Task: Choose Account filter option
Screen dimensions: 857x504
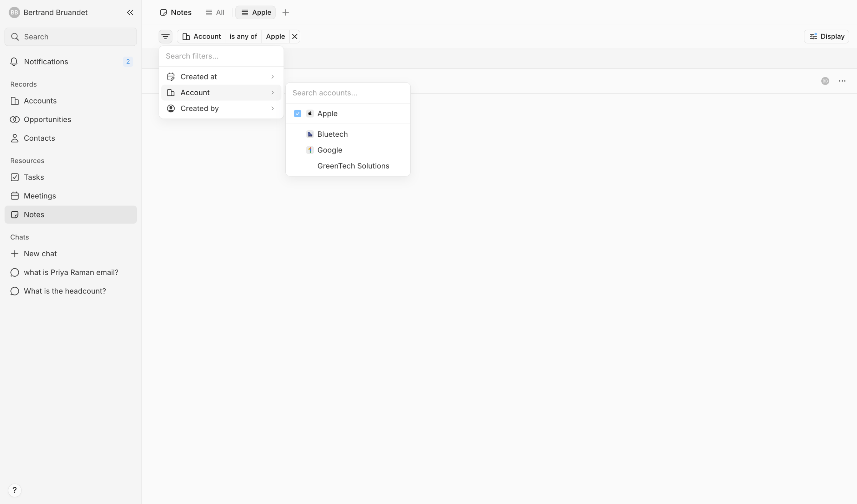Action: pyautogui.click(x=221, y=93)
